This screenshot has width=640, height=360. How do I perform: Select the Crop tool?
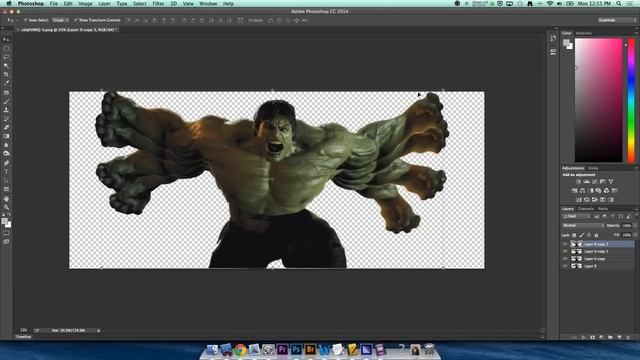point(6,74)
